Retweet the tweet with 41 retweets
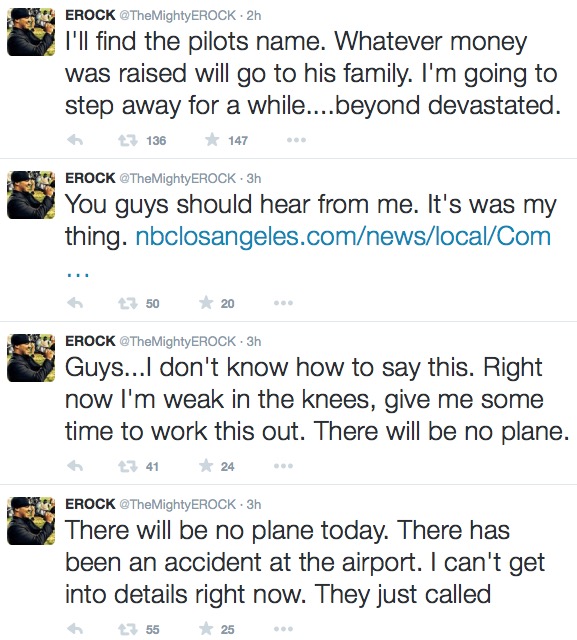The image size is (577, 640). (128, 467)
